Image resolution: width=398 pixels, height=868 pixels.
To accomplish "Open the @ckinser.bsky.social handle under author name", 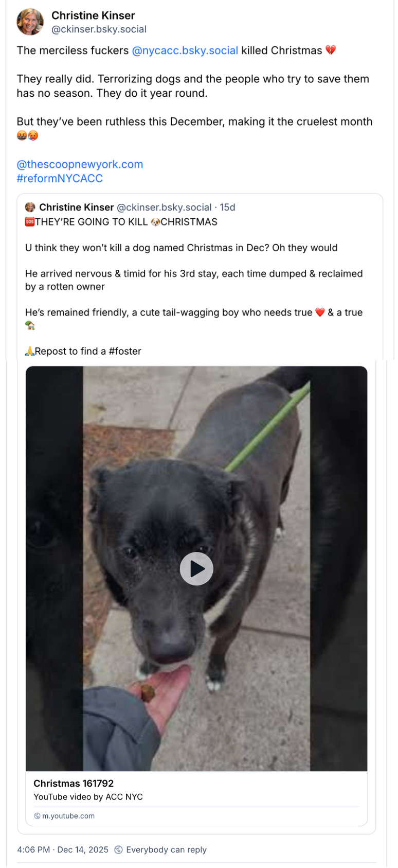I will tap(99, 29).
